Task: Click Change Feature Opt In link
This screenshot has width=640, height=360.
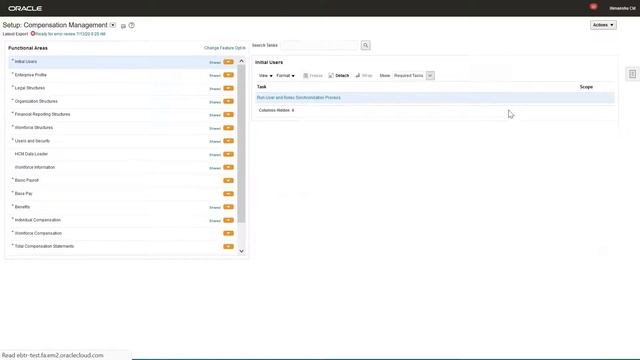Action: [224, 48]
